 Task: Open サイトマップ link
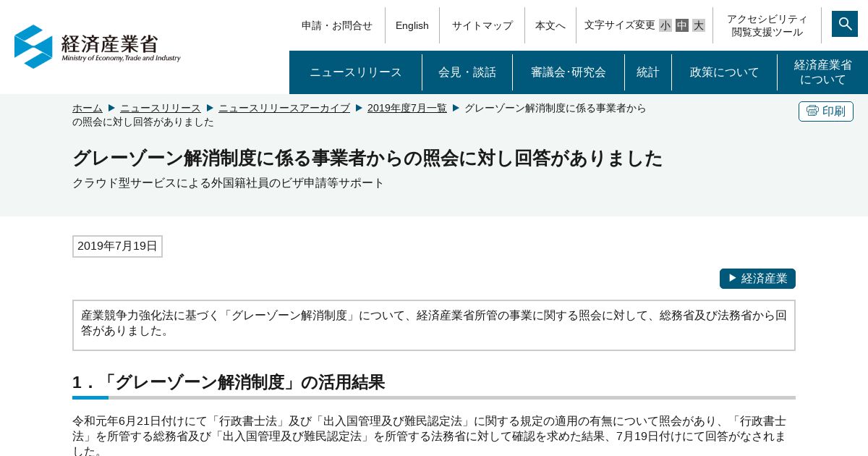point(482,25)
